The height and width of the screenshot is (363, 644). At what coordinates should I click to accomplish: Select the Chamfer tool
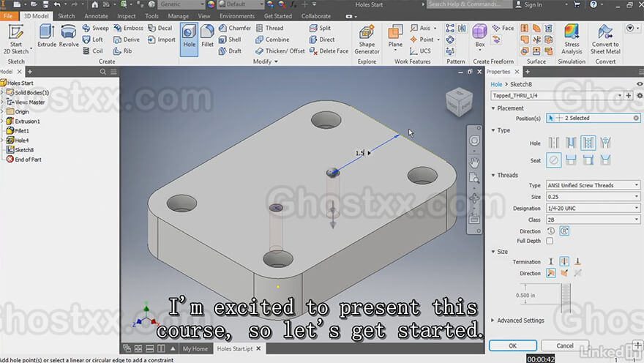tap(234, 28)
